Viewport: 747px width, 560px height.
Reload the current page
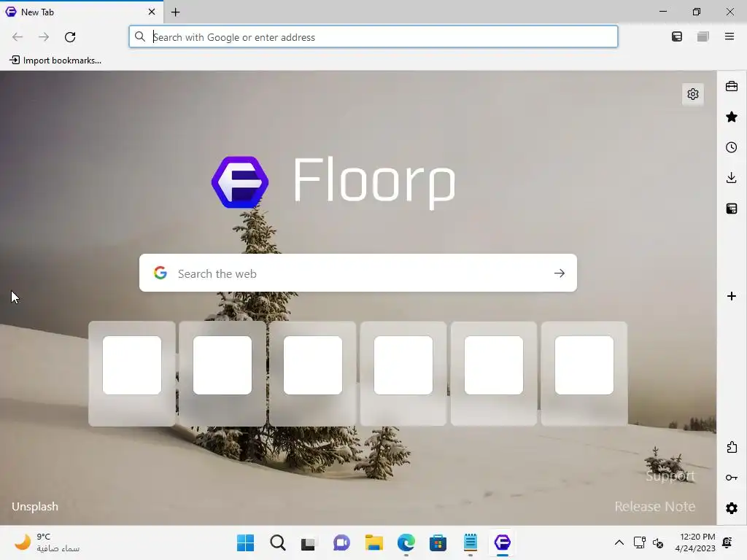tap(70, 37)
